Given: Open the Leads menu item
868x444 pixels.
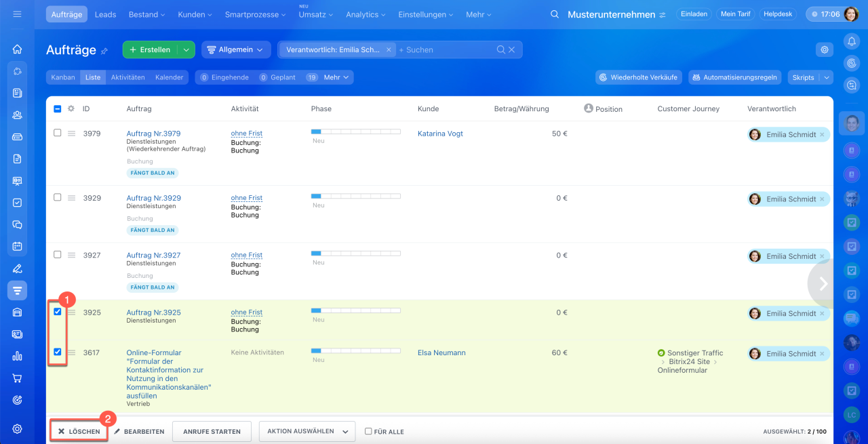Looking at the screenshot, I should pyautogui.click(x=105, y=14).
